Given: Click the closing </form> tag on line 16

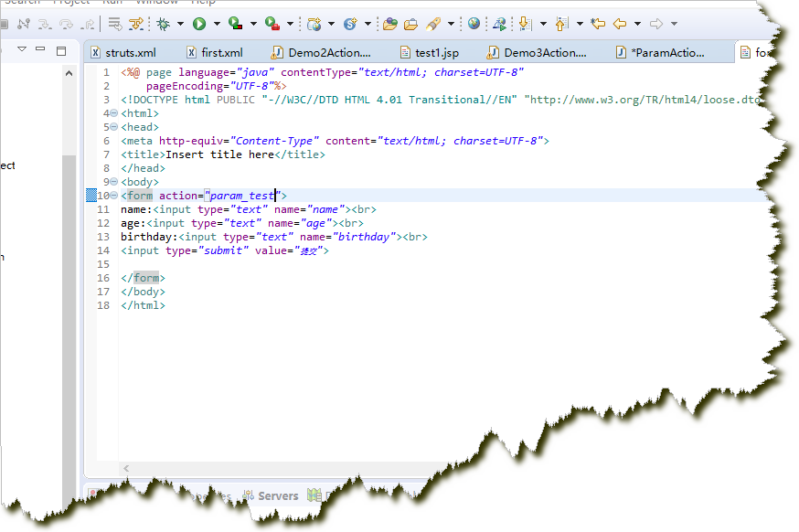Looking at the screenshot, I should coord(144,278).
